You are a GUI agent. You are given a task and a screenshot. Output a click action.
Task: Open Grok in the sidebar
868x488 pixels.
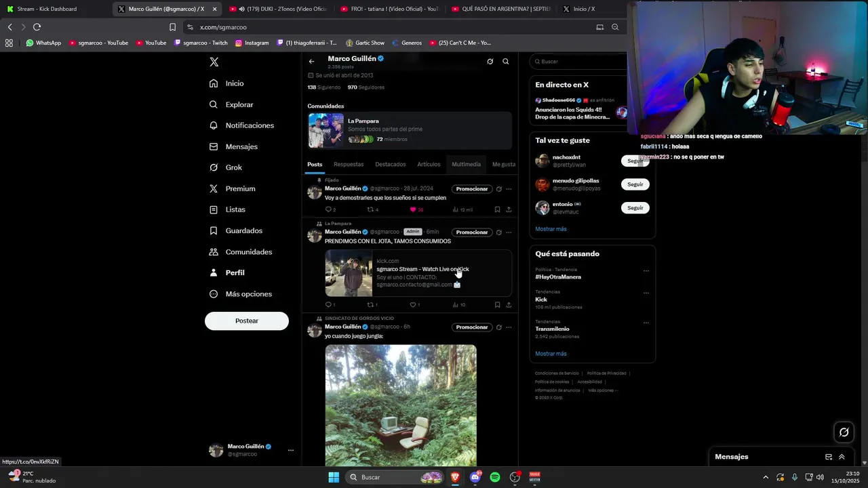click(x=226, y=167)
